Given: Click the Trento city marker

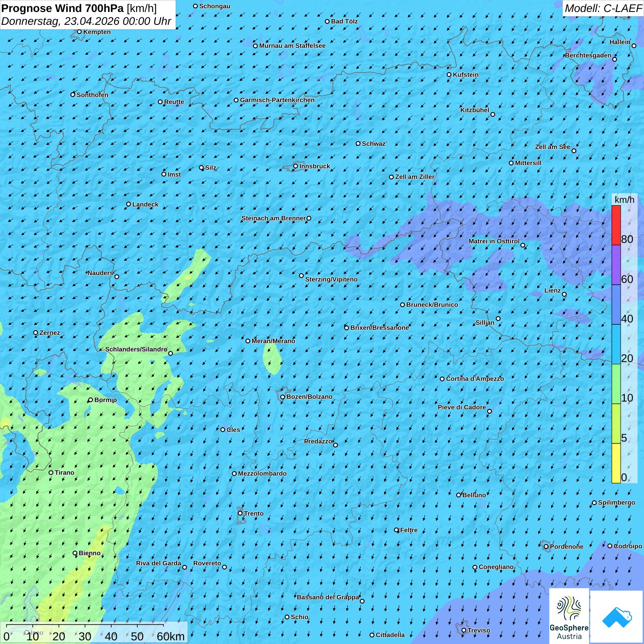Looking at the screenshot, I should (x=240, y=513).
